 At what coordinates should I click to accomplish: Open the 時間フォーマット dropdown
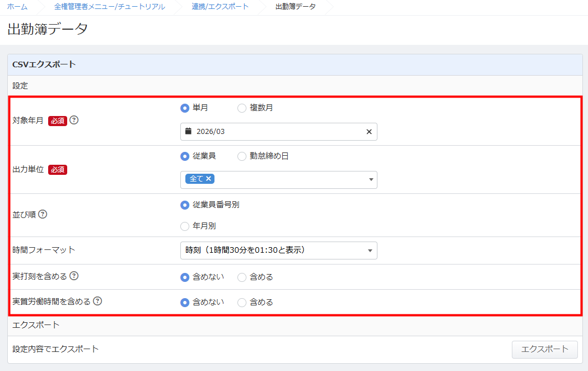tap(279, 250)
